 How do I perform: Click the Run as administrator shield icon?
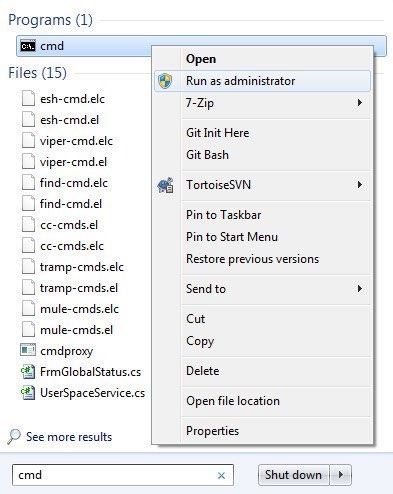165,81
